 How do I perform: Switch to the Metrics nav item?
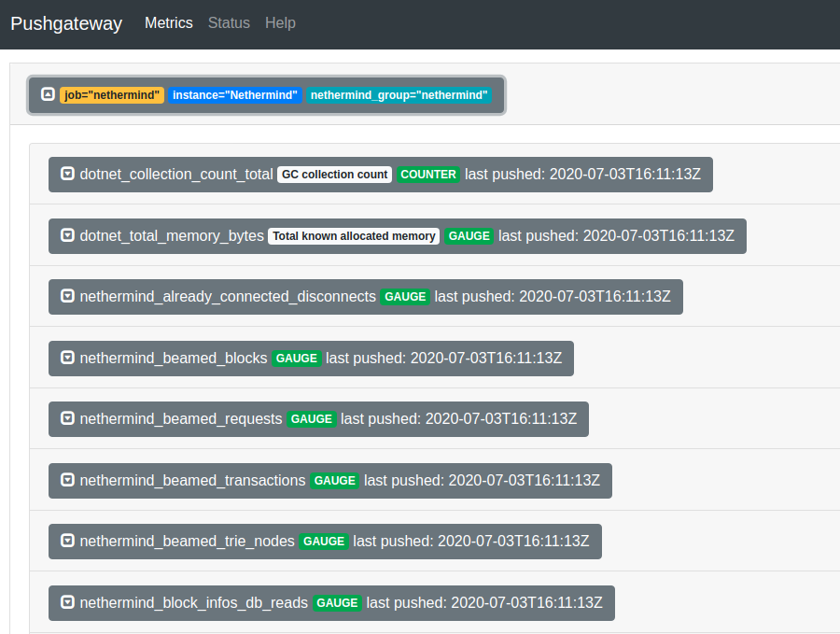click(169, 23)
